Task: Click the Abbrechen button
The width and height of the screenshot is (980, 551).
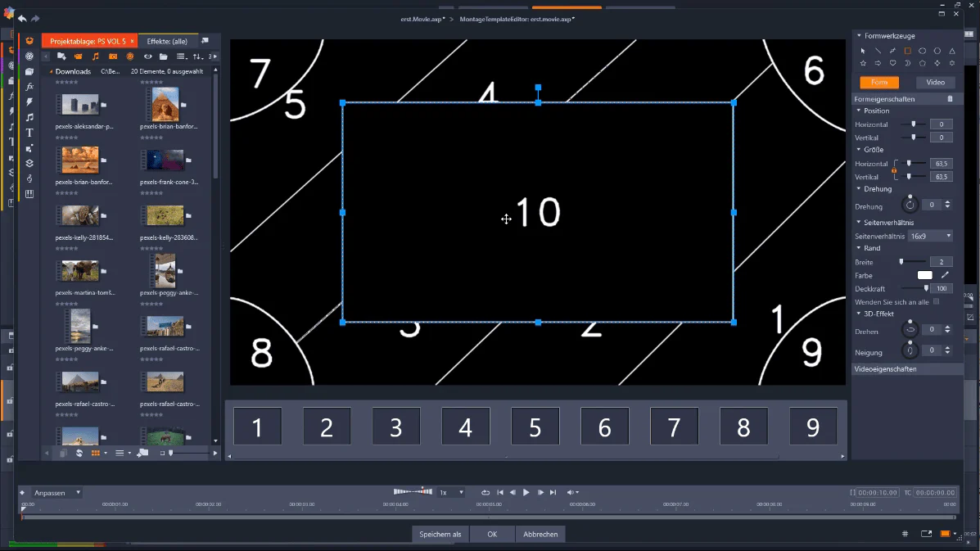Action: pyautogui.click(x=540, y=534)
